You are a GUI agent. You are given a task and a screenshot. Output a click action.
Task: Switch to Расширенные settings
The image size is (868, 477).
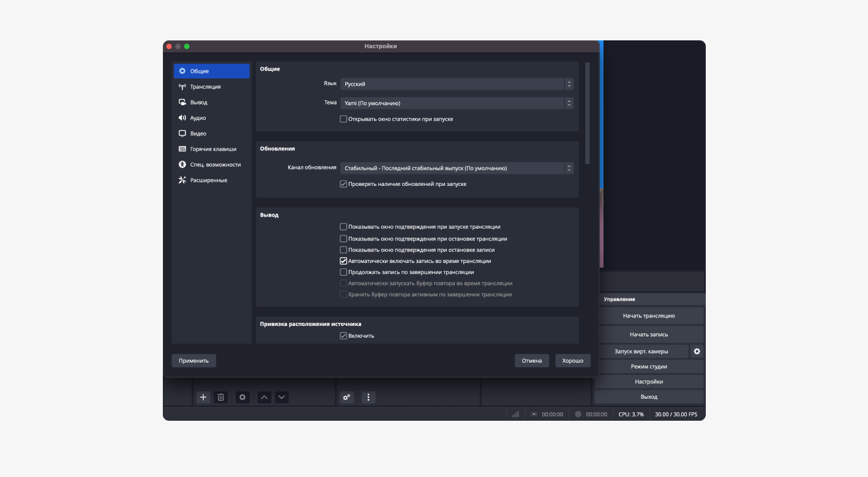[211, 180]
